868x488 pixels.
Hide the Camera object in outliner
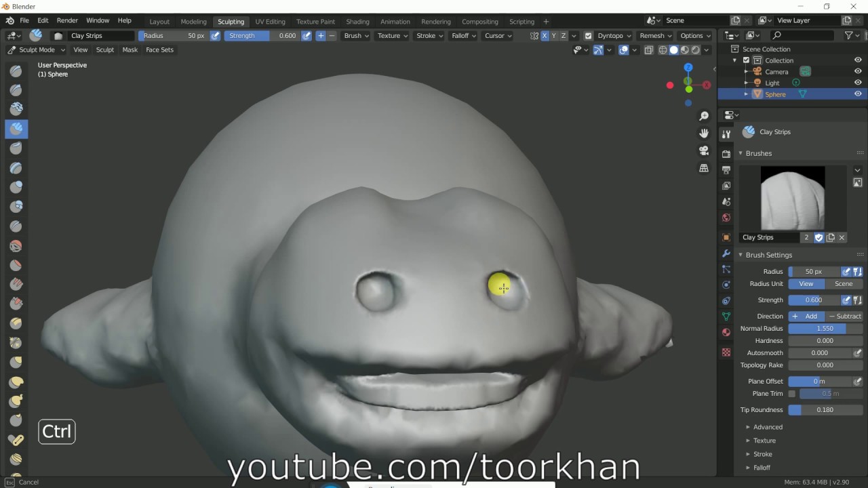(857, 71)
